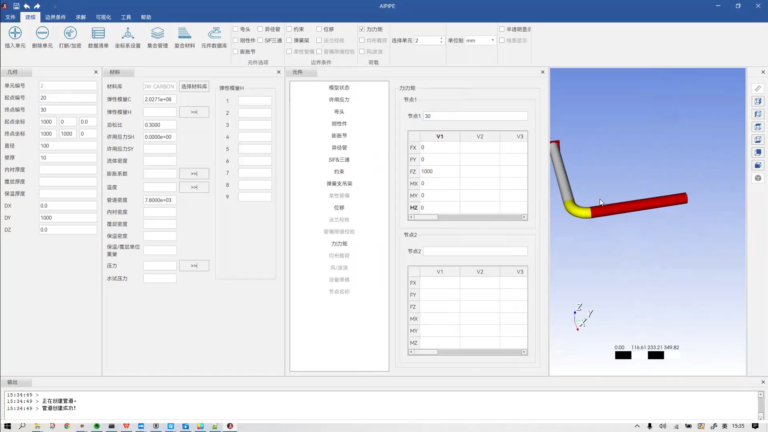Toggle the 约束 restraint checkbox
768x432 pixels.
[x=289, y=29]
